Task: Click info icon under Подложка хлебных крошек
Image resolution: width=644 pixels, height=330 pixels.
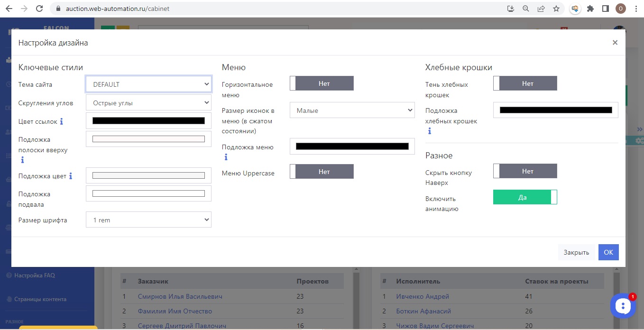Action: (429, 131)
